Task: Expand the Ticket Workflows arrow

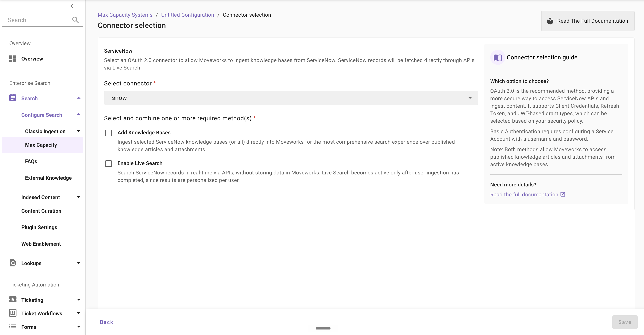Action: coord(78,313)
